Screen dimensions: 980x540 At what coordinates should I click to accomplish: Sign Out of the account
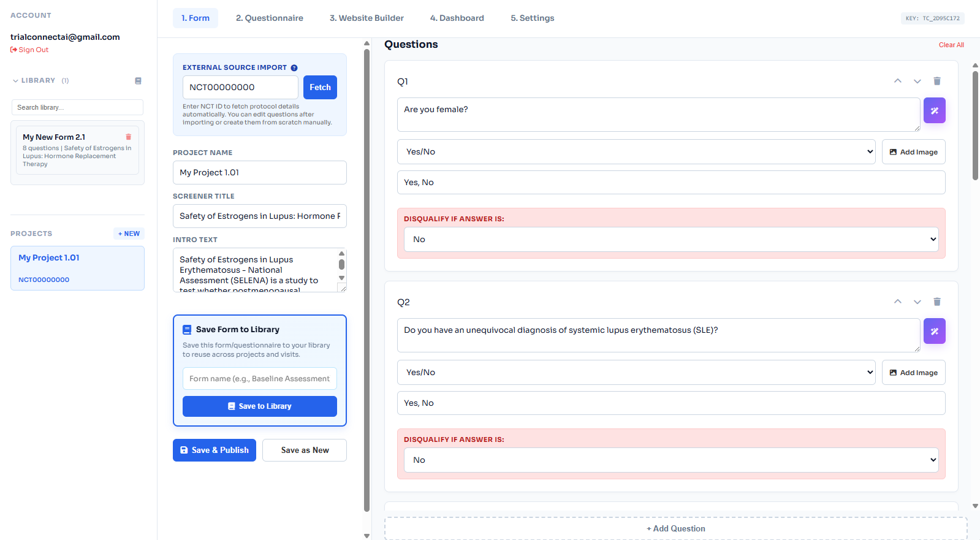coord(29,50)
